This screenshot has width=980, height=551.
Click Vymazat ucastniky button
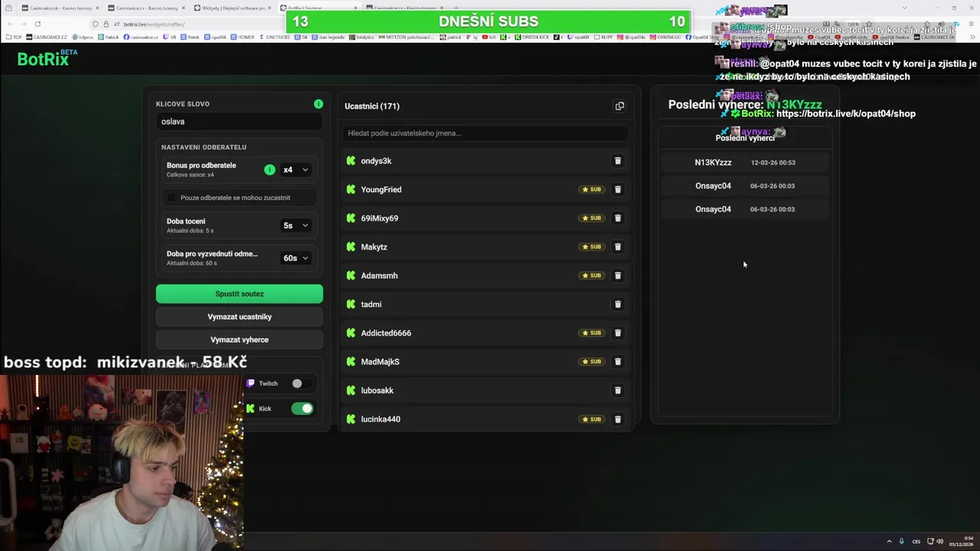click(240, 317)
